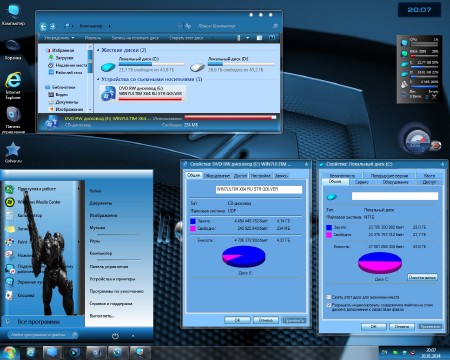Launch Калькулятор from Start menu
450x360 pixels.
click(29, 215)
